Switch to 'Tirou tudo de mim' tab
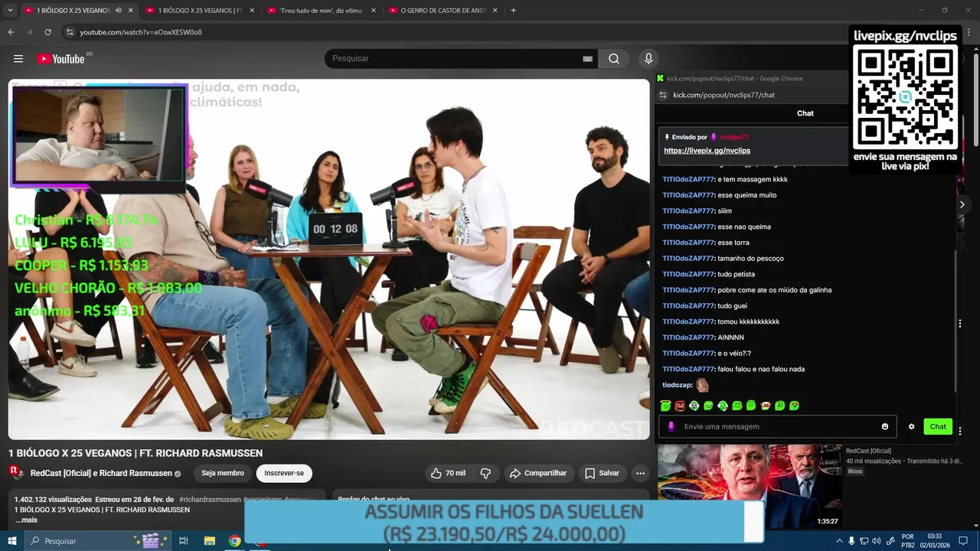Image resolution: width=980 pixels, height=551 pixels. tap(321, 11)
